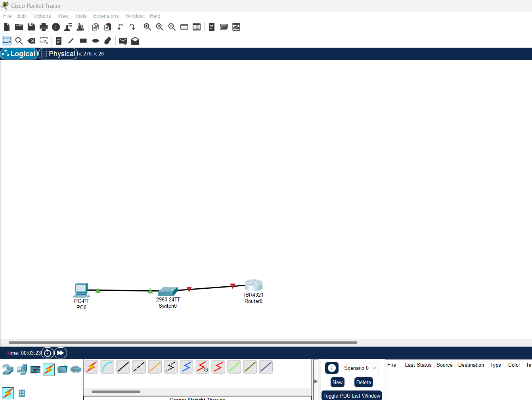Viewport: 532px width, 400px height.
Task: Undo the last action
Action: coord(120,27)
